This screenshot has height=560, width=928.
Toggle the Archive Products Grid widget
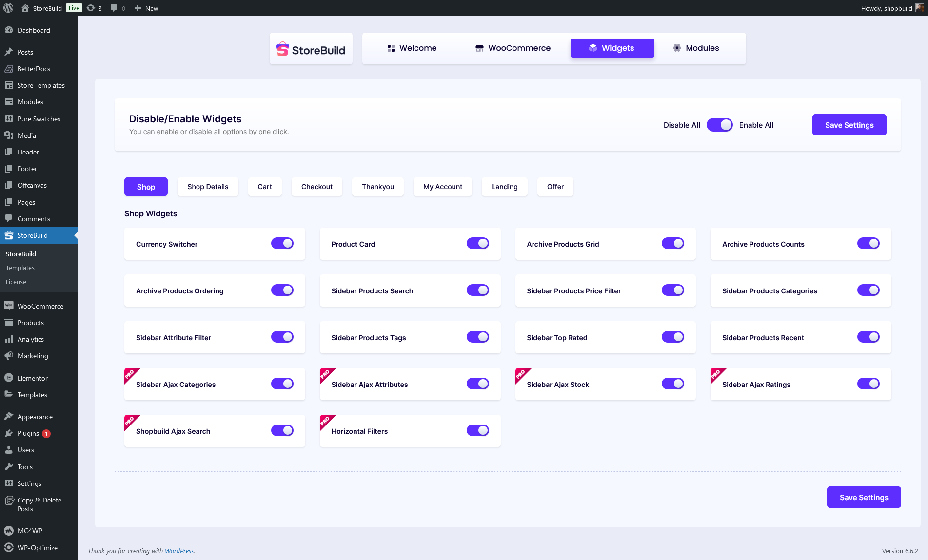pyautogui.click(x=673, y=243)
